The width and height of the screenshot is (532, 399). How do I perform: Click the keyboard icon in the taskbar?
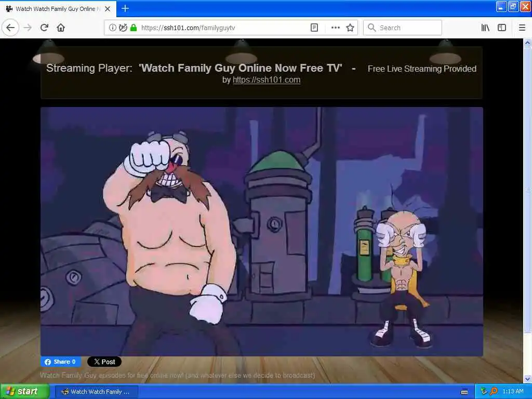464,392
